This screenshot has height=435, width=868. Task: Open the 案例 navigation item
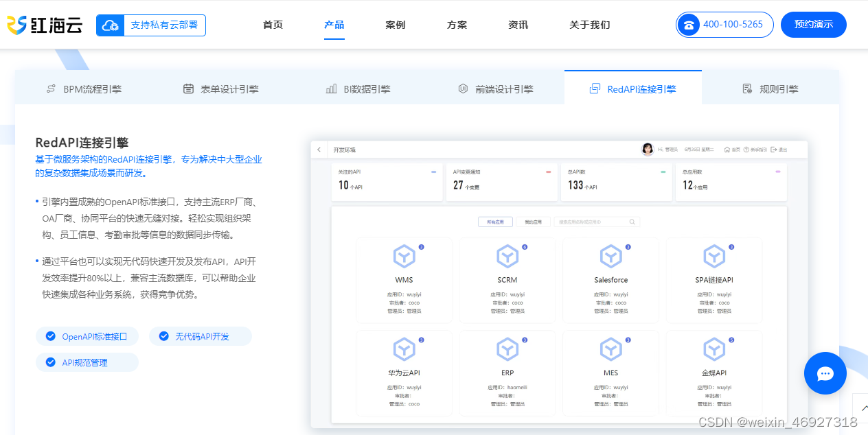click(396, 25)
